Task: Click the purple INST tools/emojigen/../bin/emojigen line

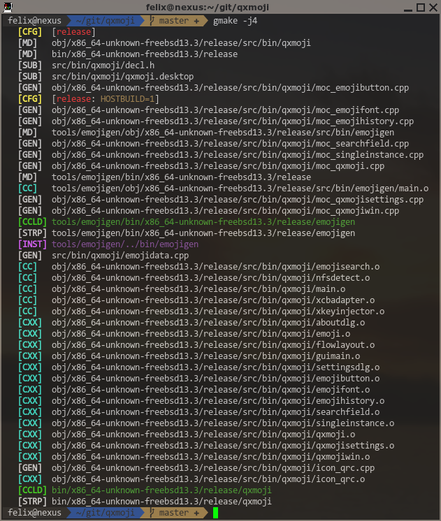Action: [x=108, y=244]
